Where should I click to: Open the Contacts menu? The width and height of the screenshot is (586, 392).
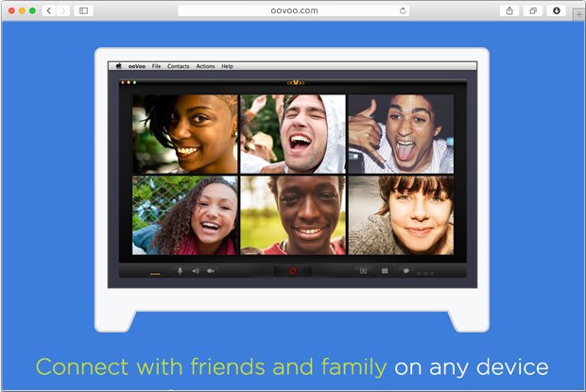179,66
